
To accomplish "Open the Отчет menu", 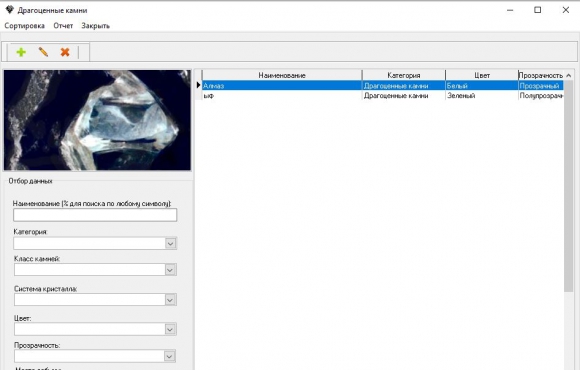I will pos(63,26).
